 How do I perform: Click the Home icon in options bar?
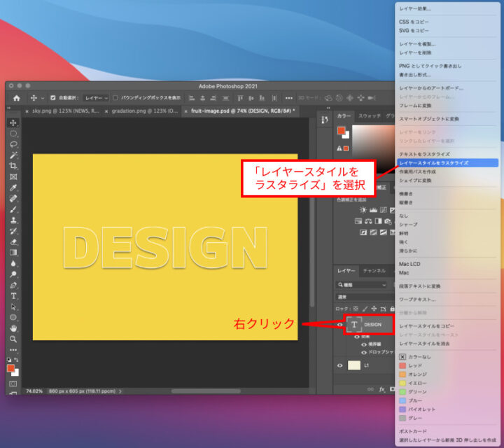click(x=16, y=98)
